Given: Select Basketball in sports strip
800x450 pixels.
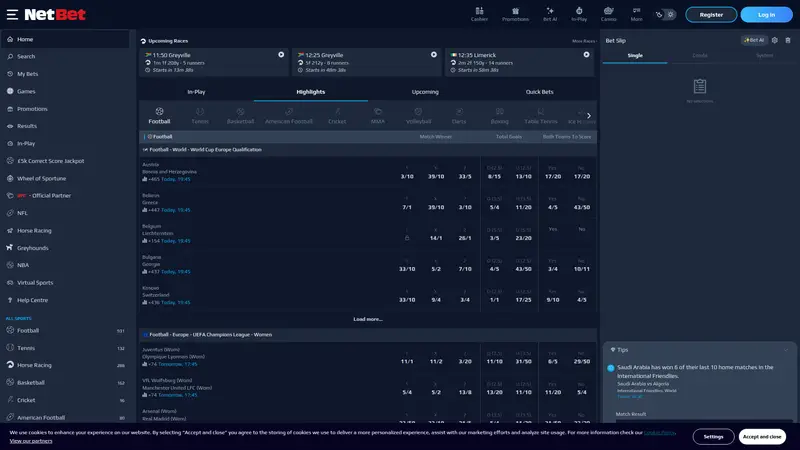Looking at the screenshot, I should pos(240,116).
